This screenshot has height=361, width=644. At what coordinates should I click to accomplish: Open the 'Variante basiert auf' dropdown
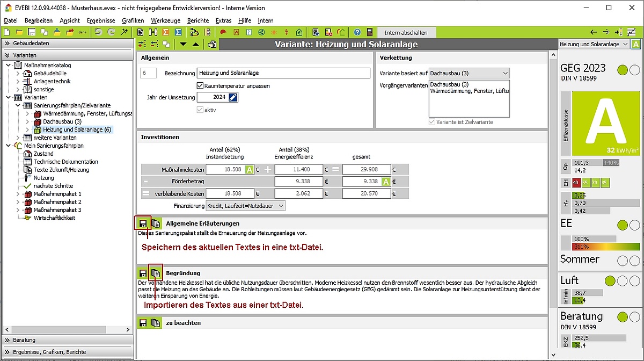tap(469, 73)
